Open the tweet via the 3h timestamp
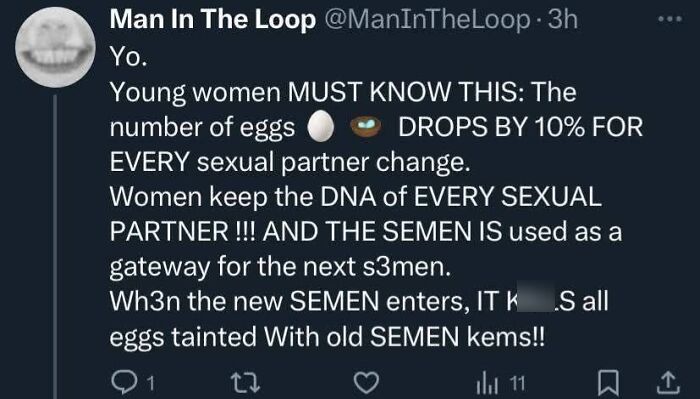 pyautogui.click(x=562, y=20)
